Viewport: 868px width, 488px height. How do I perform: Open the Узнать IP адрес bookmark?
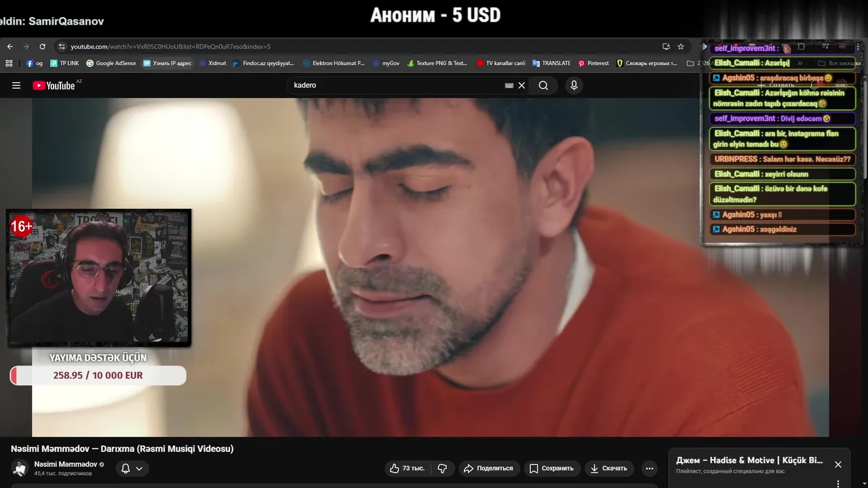pyautogui.click(x=167, y=63)
